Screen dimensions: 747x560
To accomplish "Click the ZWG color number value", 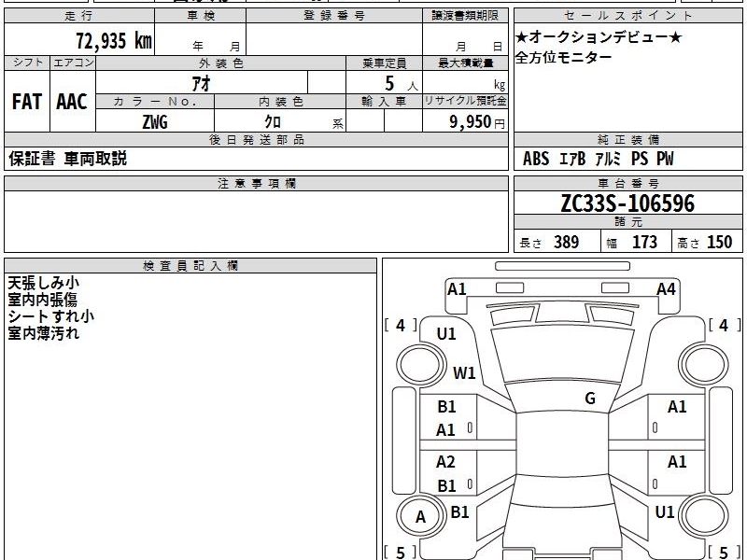I will (x=155, y=122).
